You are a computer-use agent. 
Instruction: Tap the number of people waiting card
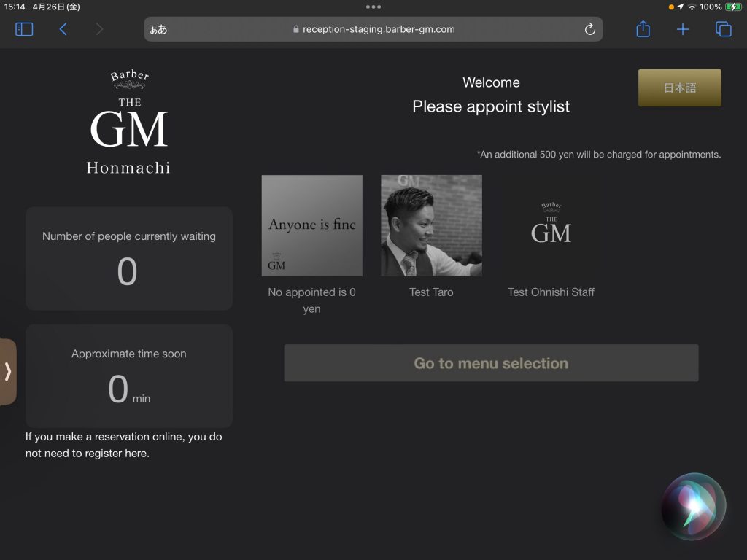click(x=129, y=258)
